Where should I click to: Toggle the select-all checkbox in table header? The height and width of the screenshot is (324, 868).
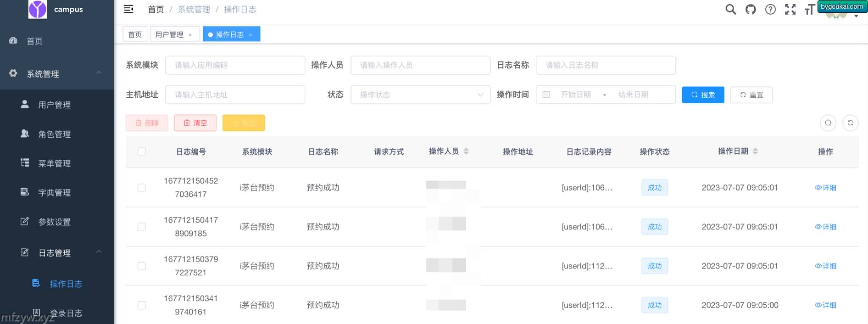[142, 151]
